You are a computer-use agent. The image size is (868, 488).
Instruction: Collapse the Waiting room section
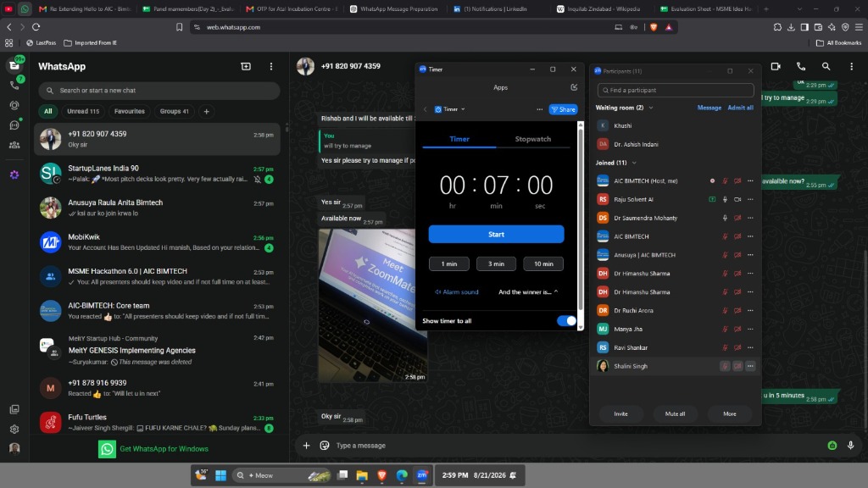click(651, 108)
